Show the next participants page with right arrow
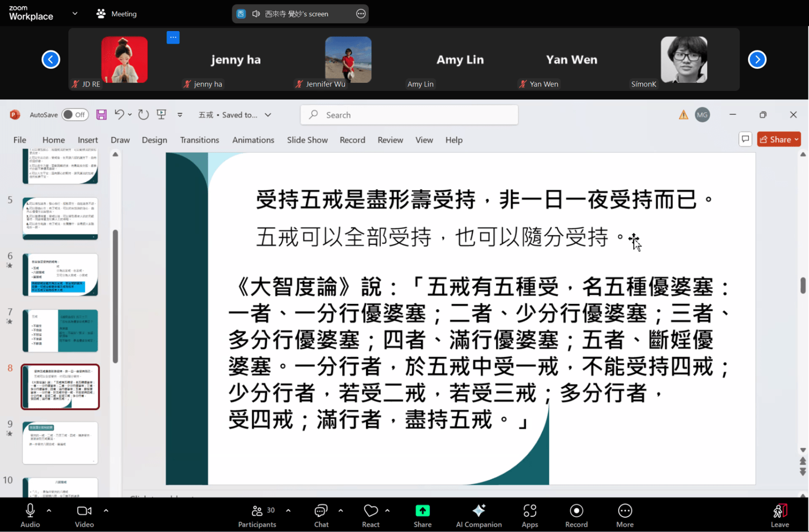 click(757, 60)
